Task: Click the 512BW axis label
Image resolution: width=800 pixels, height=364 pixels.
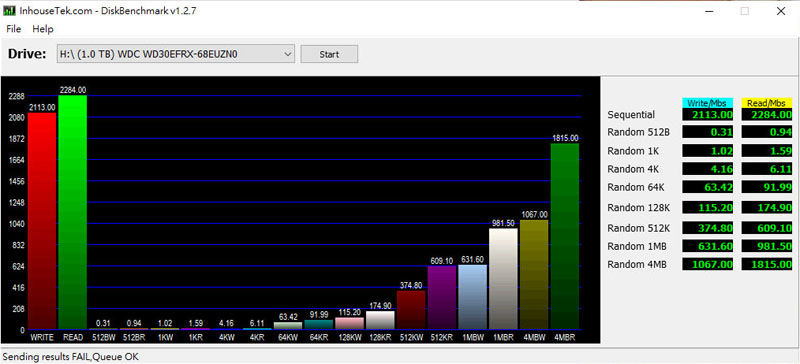Action: pyautogui.click(x=103, y=337)
